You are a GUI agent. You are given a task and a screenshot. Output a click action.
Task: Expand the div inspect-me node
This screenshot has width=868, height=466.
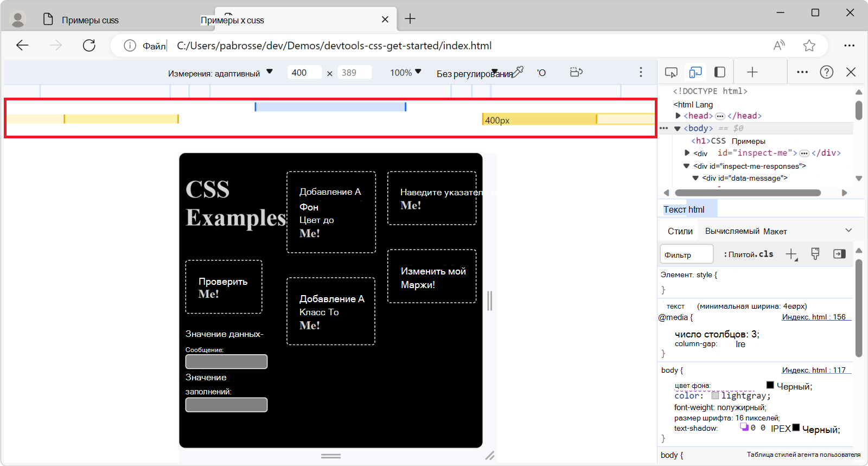click(x=687, y=153)
